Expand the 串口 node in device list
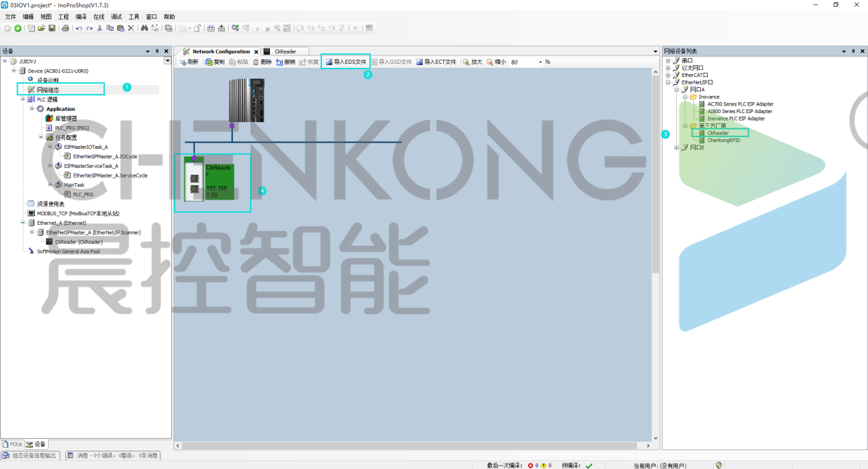The image size is (868, 469). [x=668, y=60]
